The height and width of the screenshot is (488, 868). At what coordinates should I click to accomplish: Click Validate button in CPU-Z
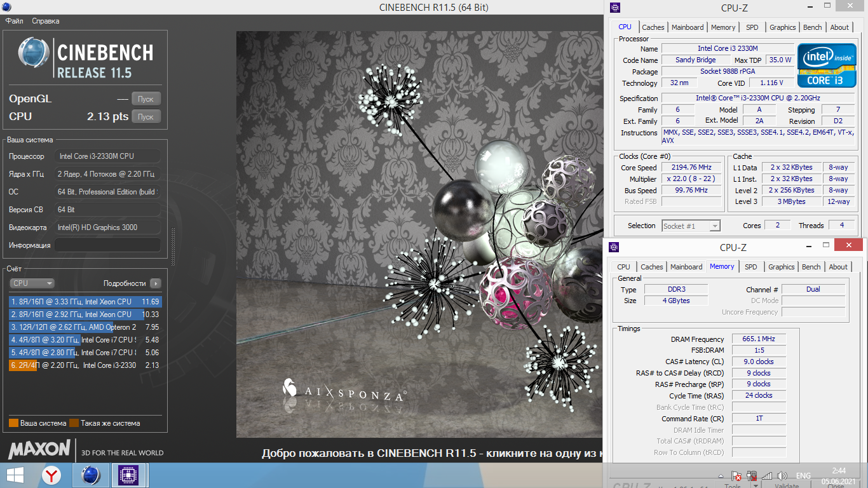pyautogui.click(x=787, y=486)
